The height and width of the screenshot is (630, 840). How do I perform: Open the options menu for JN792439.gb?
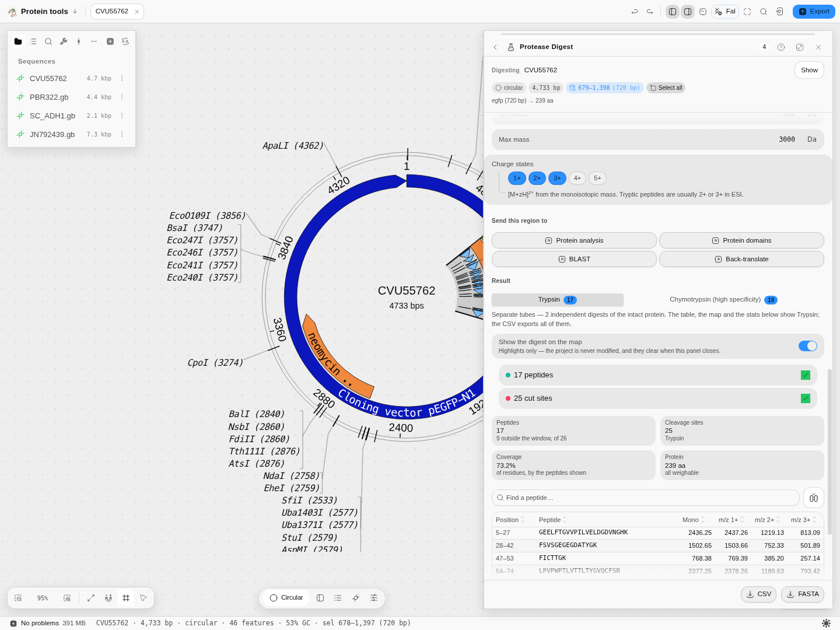(122, 135)
